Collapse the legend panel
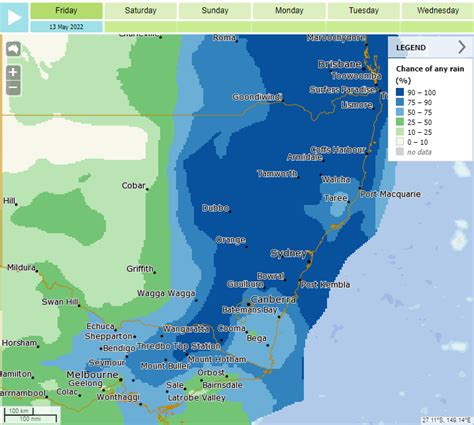474x425 pixels. [462, 47]
